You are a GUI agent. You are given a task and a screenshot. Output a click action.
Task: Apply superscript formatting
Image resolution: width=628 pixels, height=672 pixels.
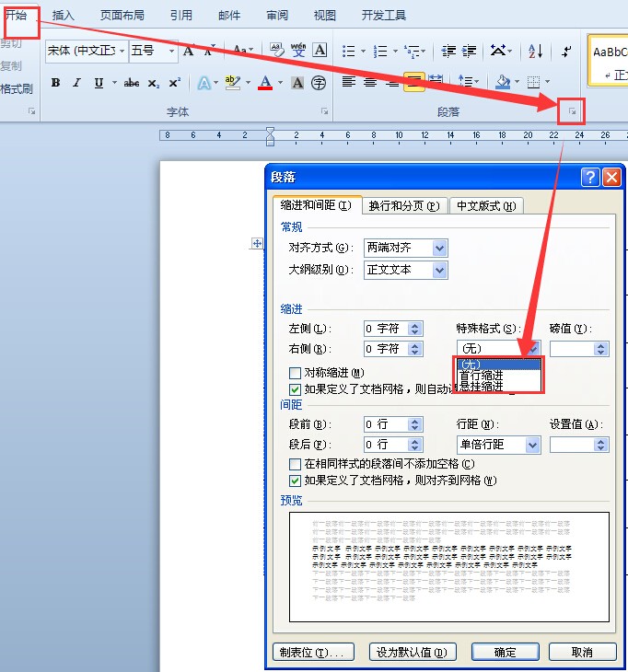pos(174,83)
